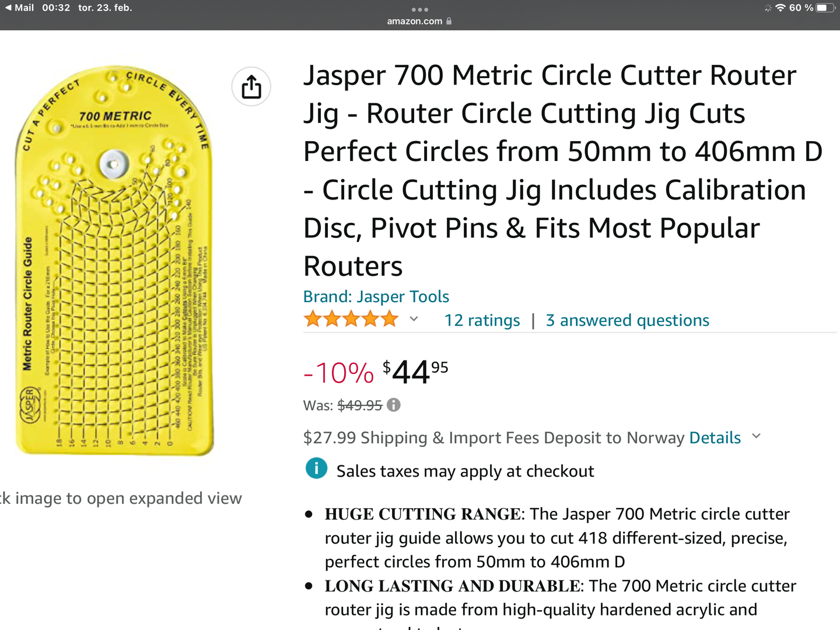View the 12 ratings

pos(482,320)
